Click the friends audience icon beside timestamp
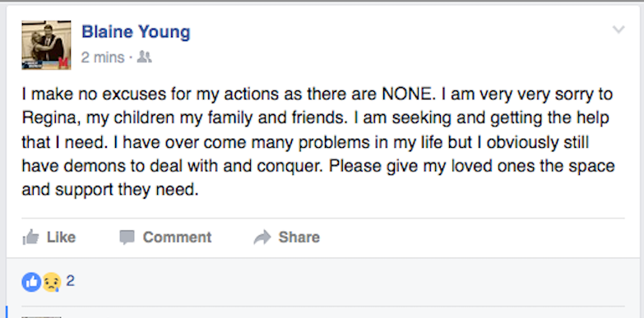This screenshot has width=644, height=318. 144,57
